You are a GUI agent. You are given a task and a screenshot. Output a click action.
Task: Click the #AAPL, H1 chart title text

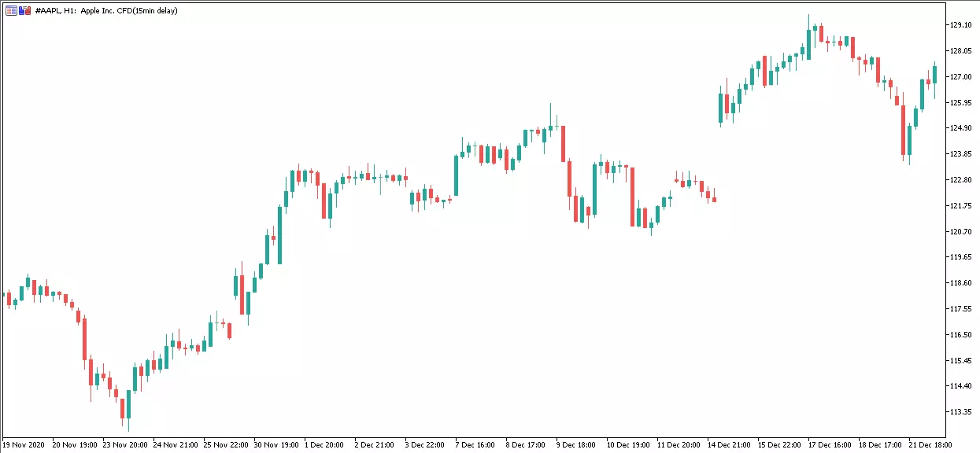coord(106,11)
